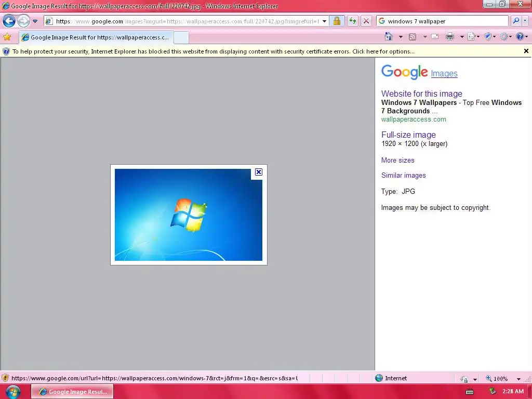Click the on-screen keyboard tray icon
This screenshot has height=399, width=532.
pyautogui.click(x=470, y=392)
